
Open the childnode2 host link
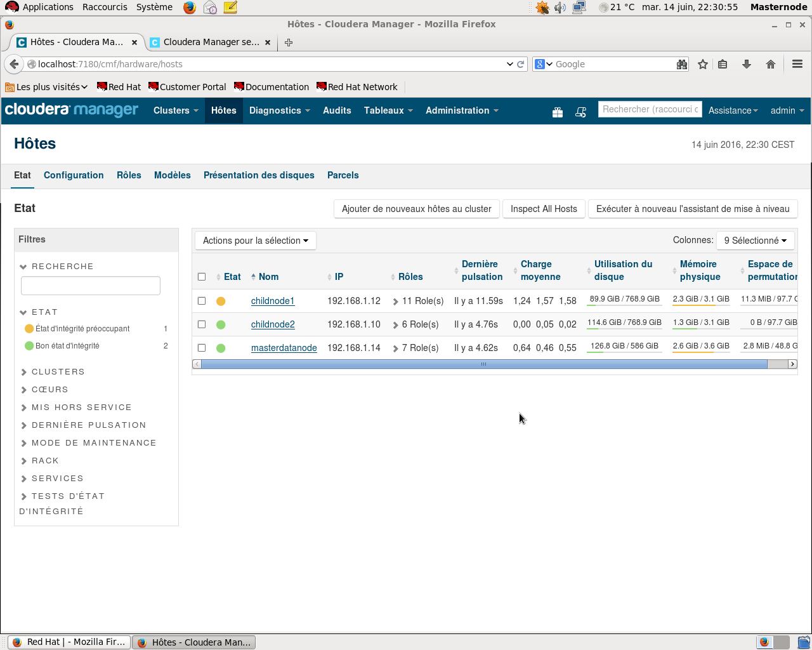pos(273,324)
